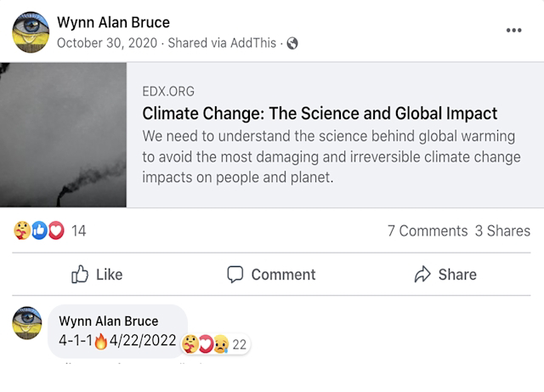The height and width of the screenshot is (392, 544).
Task: Click the post reaction emoji icons
Action: click(x=39, y=230)
